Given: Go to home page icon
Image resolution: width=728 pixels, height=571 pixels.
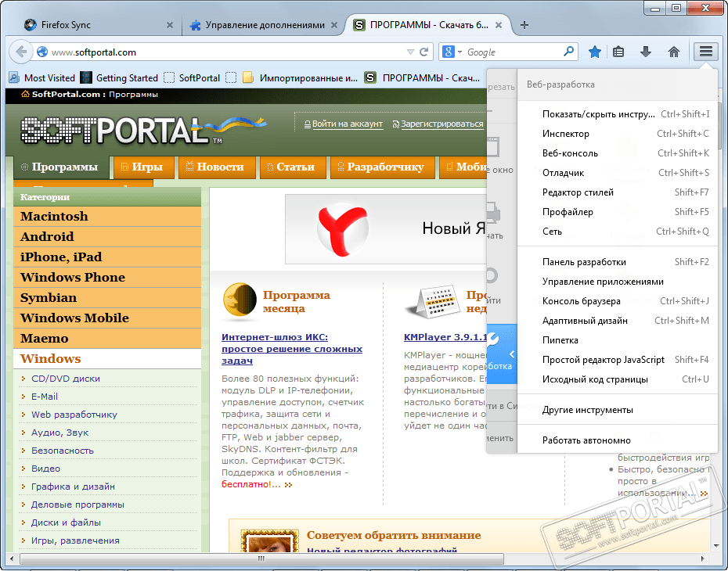Looking at the screenshot, I should pyautogui.click(x=674, y=52).
